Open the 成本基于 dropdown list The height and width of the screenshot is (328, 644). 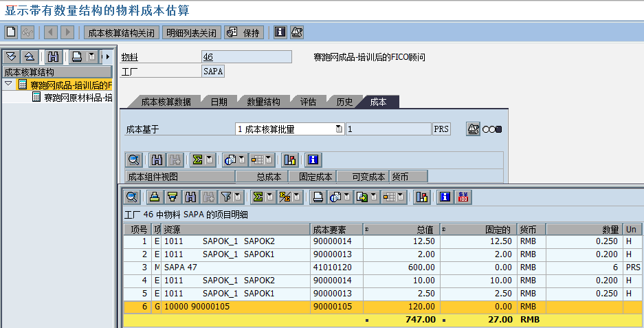340,129
